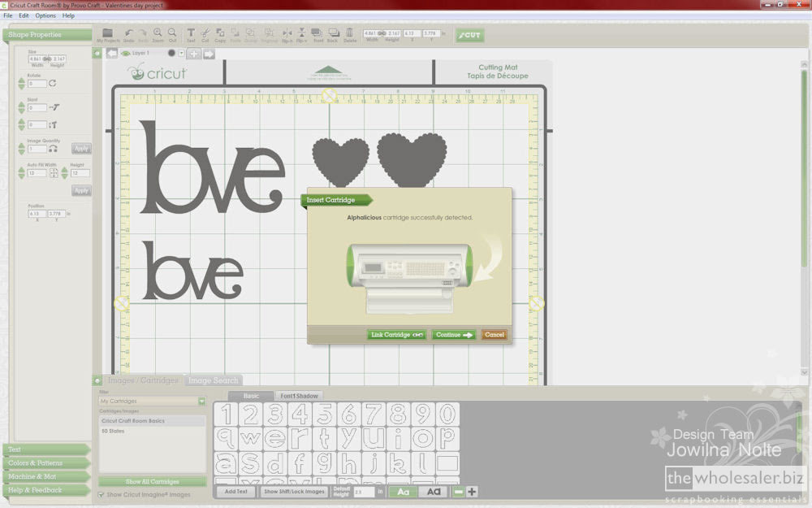Click the image quantity icon
The image size is (812, 508).
tap(53, 149)
